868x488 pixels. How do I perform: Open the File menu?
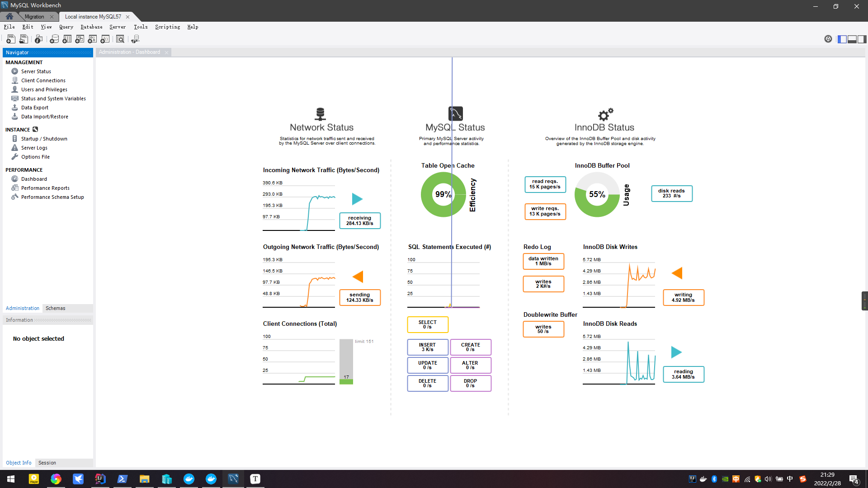pyautogui.click(x=9, y=27)
